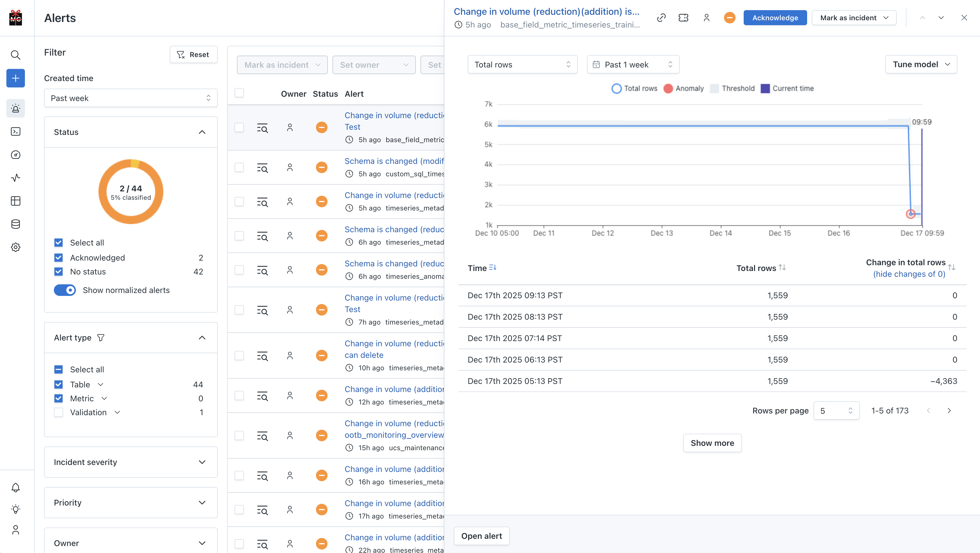Screen dimensions: 980x553
Task: Uncheck the Acknowledged status checkbox
Action: pyautogui.click(x=58, y=258)
